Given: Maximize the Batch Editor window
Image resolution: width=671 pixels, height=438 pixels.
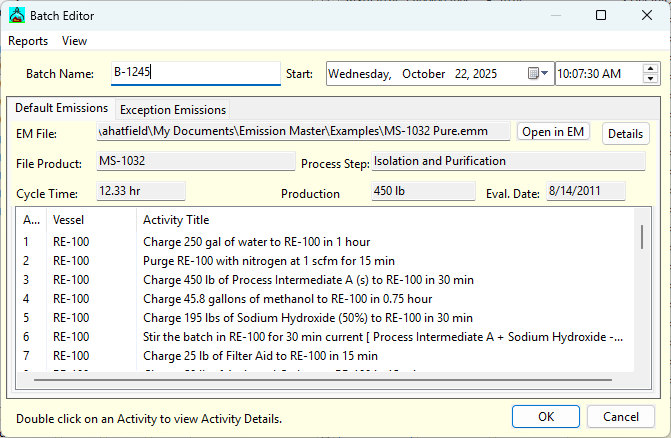Looking at the screenshot, I should (601, 15).
